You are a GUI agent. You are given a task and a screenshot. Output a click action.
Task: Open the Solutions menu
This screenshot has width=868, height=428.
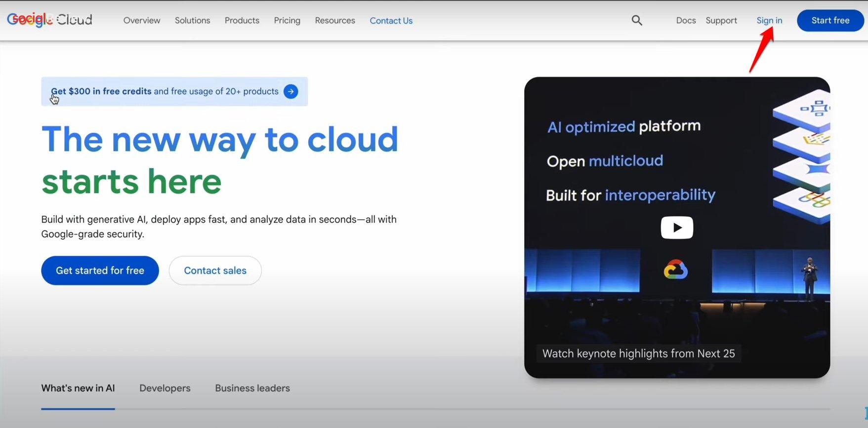coord(192,20)
